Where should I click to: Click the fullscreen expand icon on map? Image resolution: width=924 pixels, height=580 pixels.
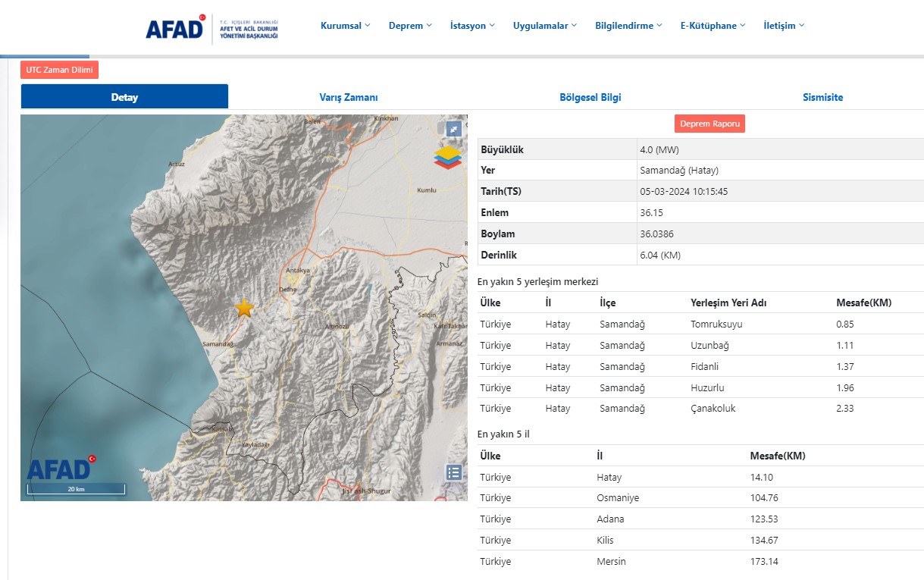[x=453, y=129]
